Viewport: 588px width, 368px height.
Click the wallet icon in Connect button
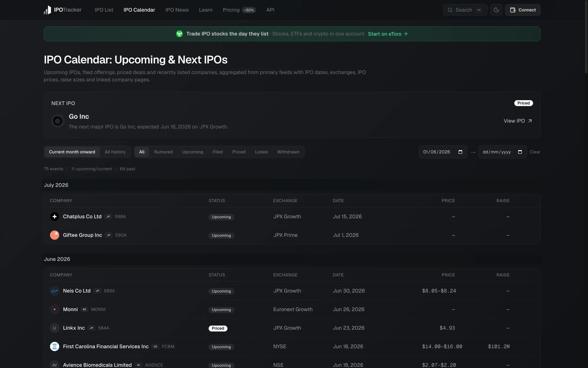[513, 10]
